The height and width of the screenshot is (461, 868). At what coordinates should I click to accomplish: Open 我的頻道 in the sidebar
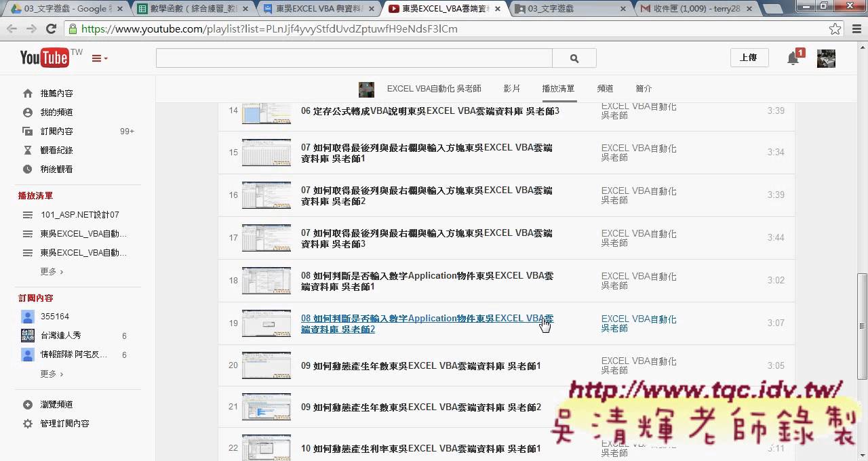pos(56,113)
